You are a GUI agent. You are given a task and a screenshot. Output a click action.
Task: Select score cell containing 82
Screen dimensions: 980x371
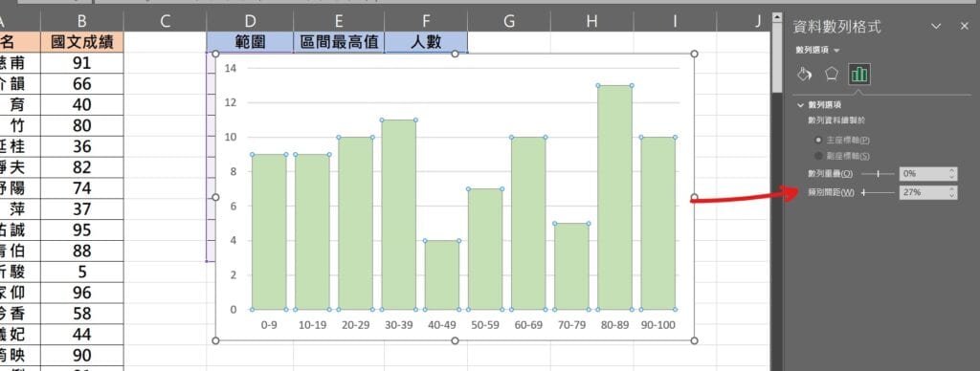[82, 167]
